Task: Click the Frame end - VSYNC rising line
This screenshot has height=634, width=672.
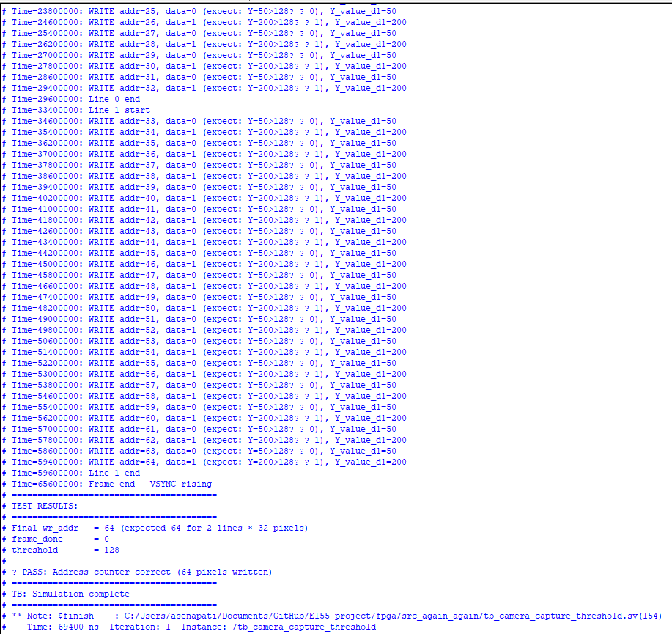Action: click(111, 484)
